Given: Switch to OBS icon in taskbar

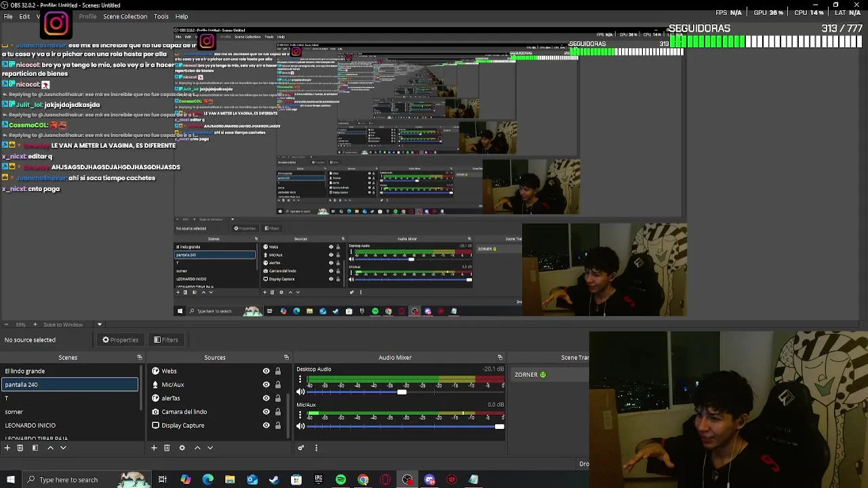Looking at the screenshot, I should pos(408,480).
